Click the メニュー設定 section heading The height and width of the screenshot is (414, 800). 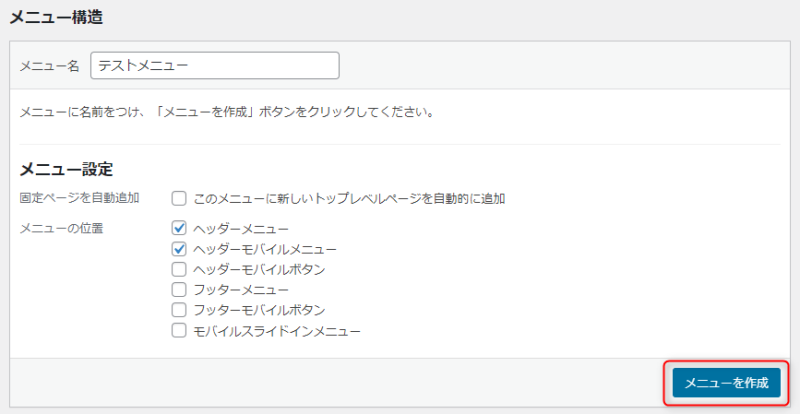click(67, 169)
